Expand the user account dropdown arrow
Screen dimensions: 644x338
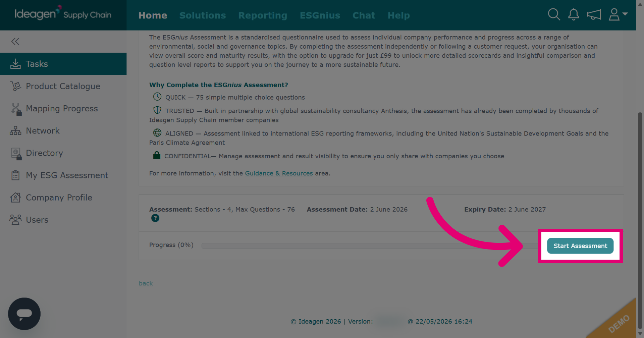625,14
